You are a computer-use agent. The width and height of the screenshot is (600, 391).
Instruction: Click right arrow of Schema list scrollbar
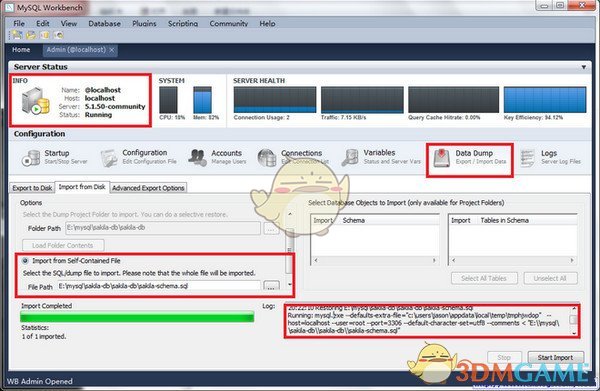click(x=434, y=260)
